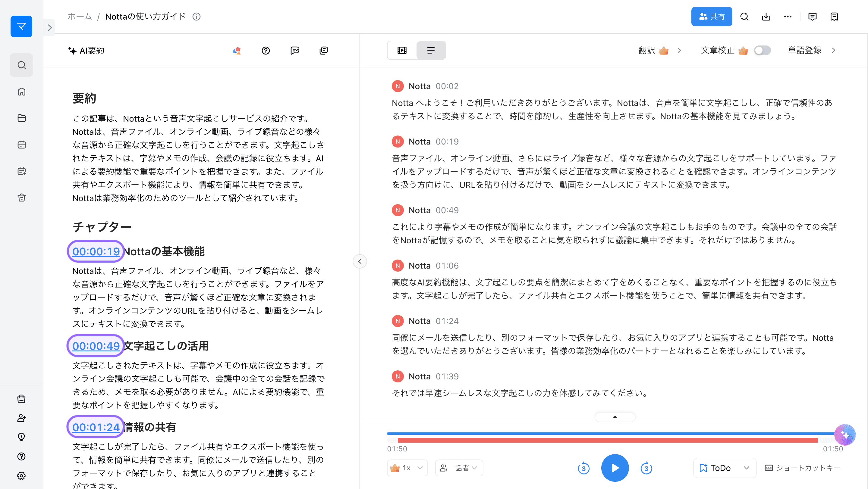The image size is (868, 489).
Task: Click the colorful template icon beside AI要約
Action: click(x=237, y=51)
